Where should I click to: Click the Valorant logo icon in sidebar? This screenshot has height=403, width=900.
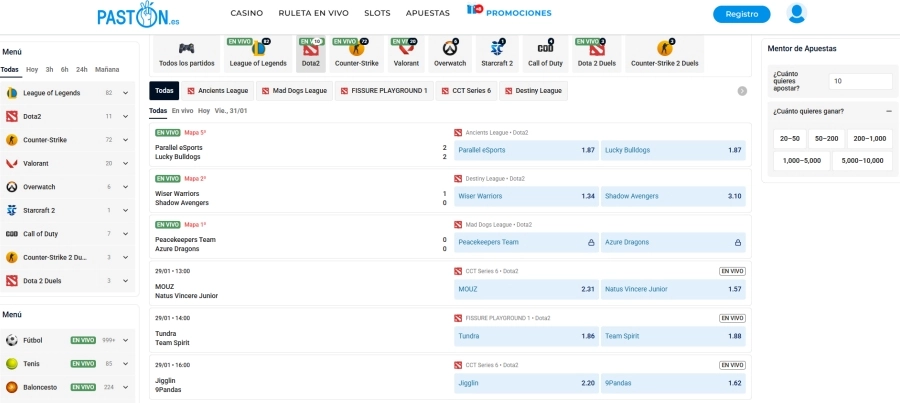[11, 164]
